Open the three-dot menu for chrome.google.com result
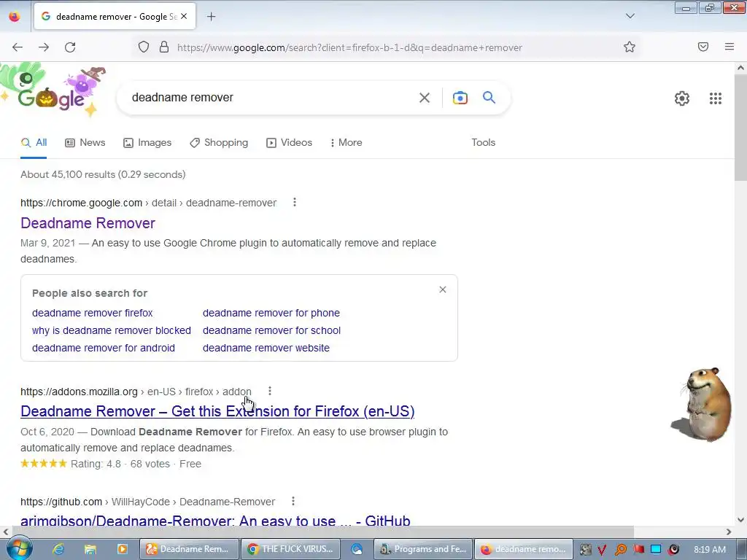Screen dimensions: 747x560 tap(295, 203)
